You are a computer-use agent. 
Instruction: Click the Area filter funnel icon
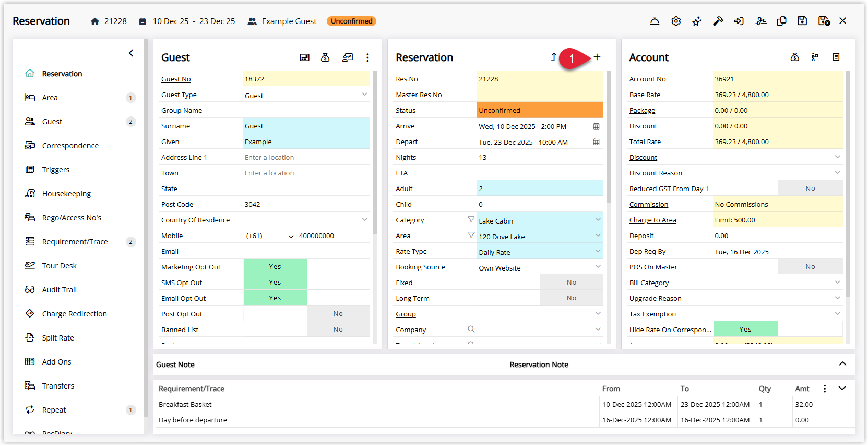pyautogui.click(x=471, y=236)
